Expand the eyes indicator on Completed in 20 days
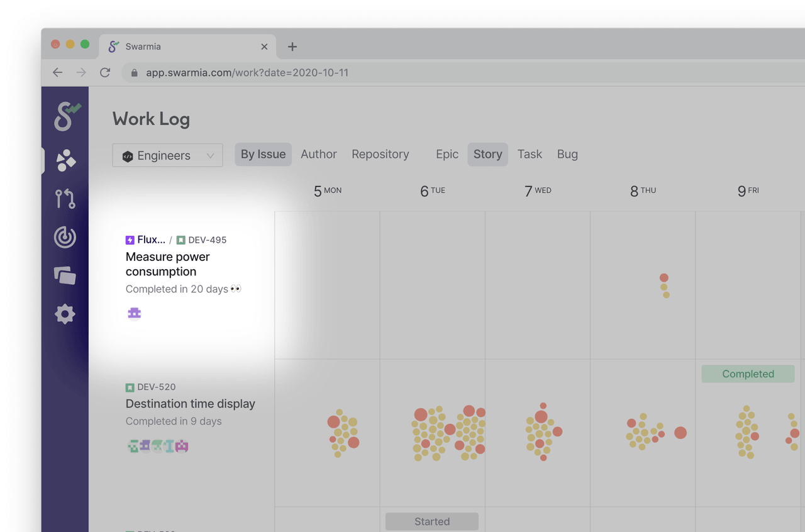 coord(236,289)
